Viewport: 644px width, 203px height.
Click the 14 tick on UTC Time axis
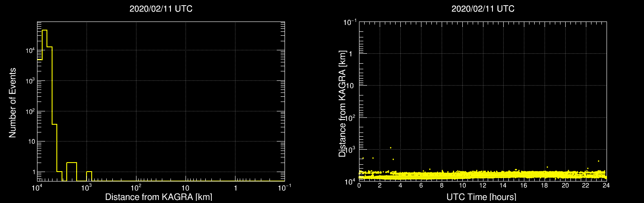coord(504,185)
